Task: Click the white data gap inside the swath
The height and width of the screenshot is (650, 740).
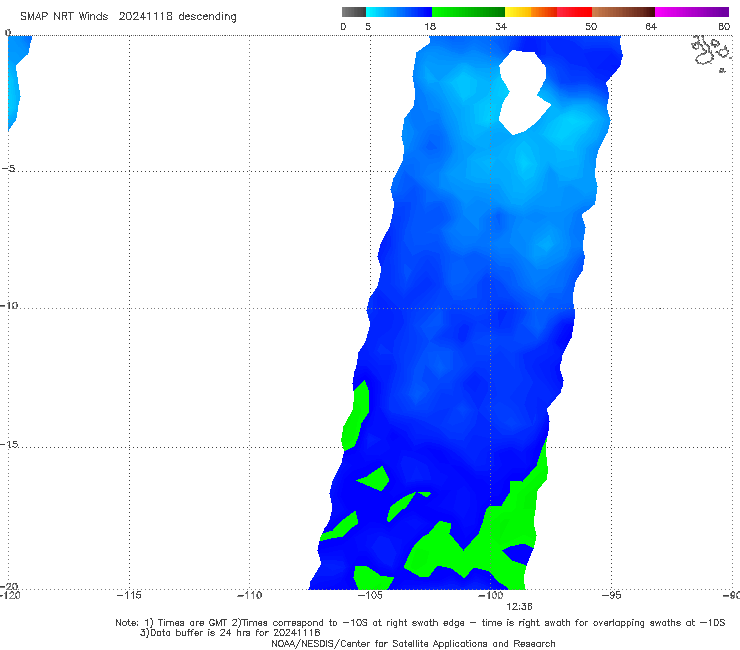Action: (x=524, y=92)
